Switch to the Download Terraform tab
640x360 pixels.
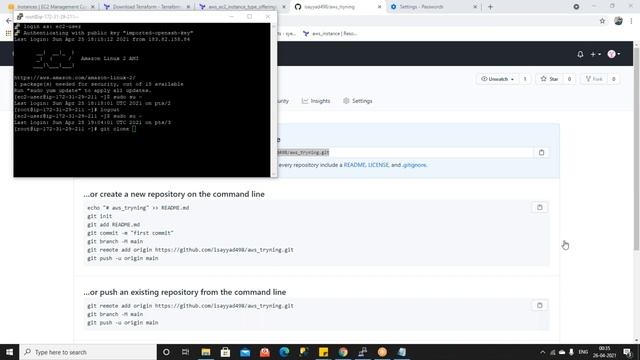point(146,7)
